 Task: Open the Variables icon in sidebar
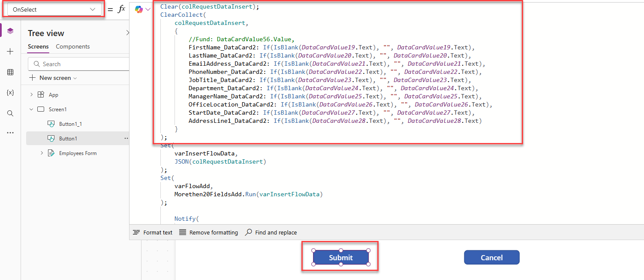tap(10, 93)
